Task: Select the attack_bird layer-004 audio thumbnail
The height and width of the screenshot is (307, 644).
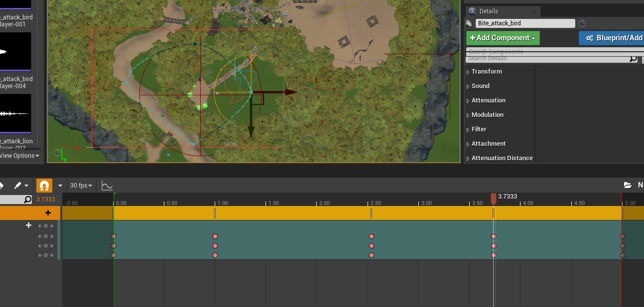Action: click(15, 52)
